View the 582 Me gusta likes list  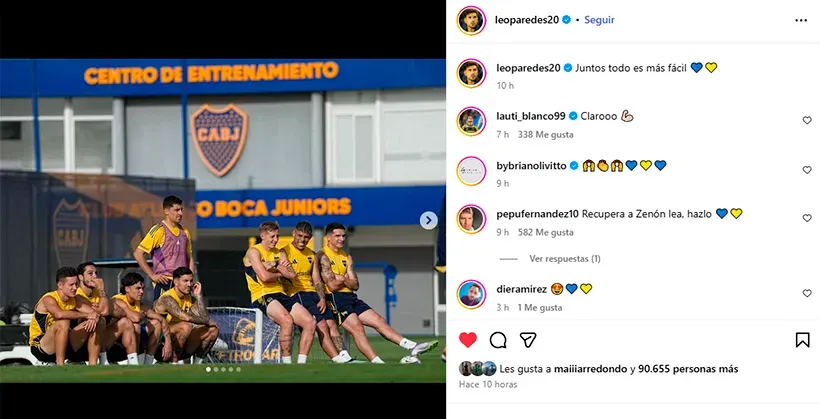pos(545,232)
